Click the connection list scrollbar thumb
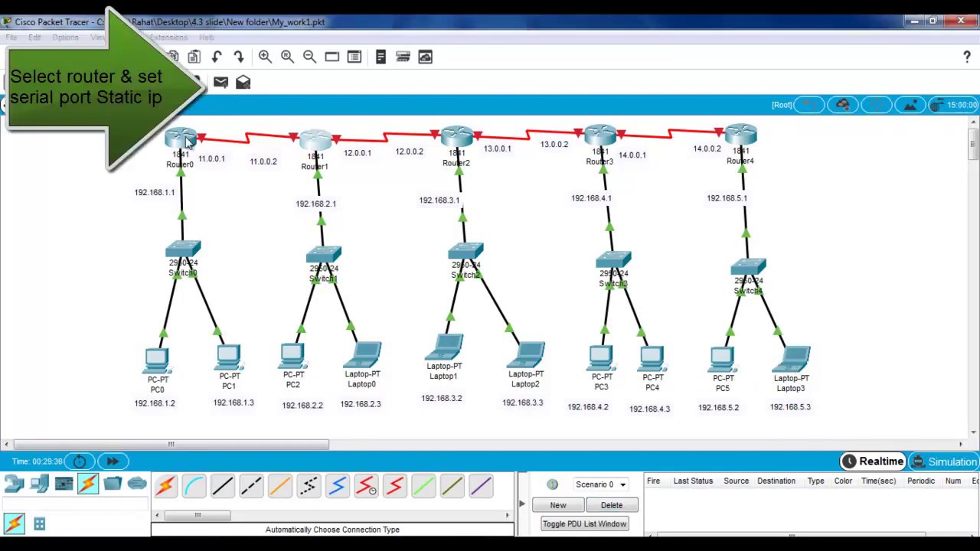 (197, 515)
